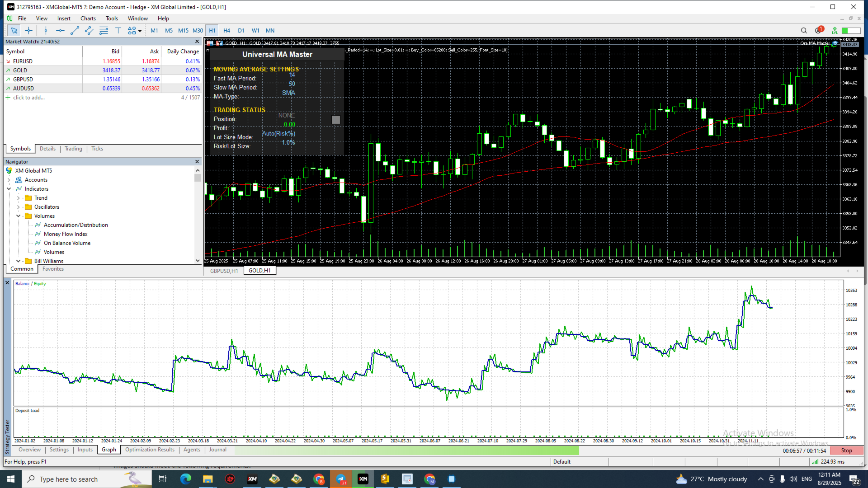Switch chart to H4 timeframe
868x488 pixels.
(x=226, y=31)
